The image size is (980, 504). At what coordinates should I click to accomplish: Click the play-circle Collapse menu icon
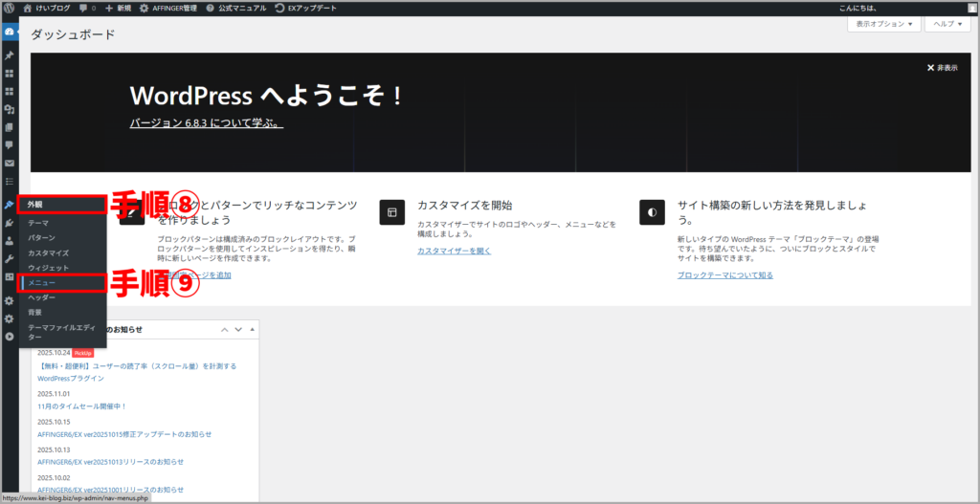[10, 337]
